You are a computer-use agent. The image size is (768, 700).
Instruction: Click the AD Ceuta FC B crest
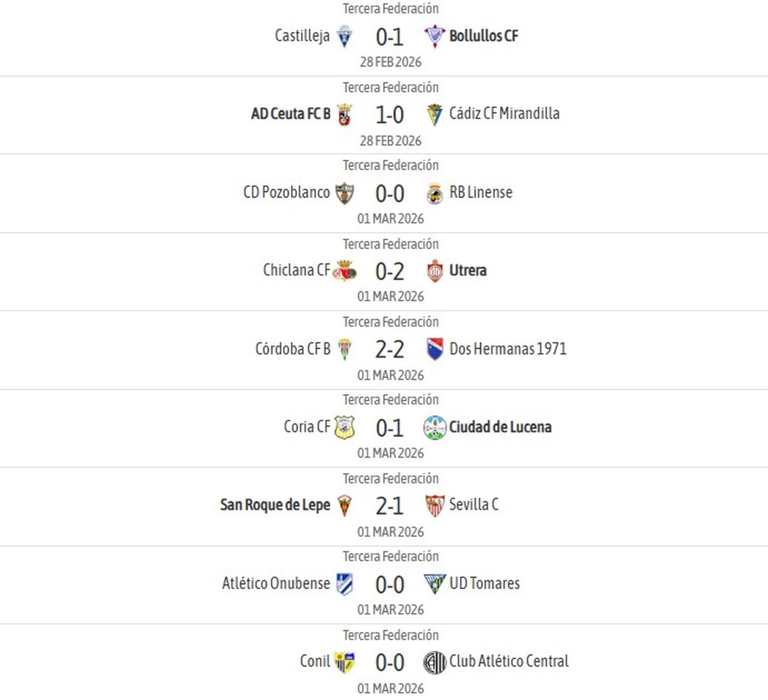(x=344, y=114)
